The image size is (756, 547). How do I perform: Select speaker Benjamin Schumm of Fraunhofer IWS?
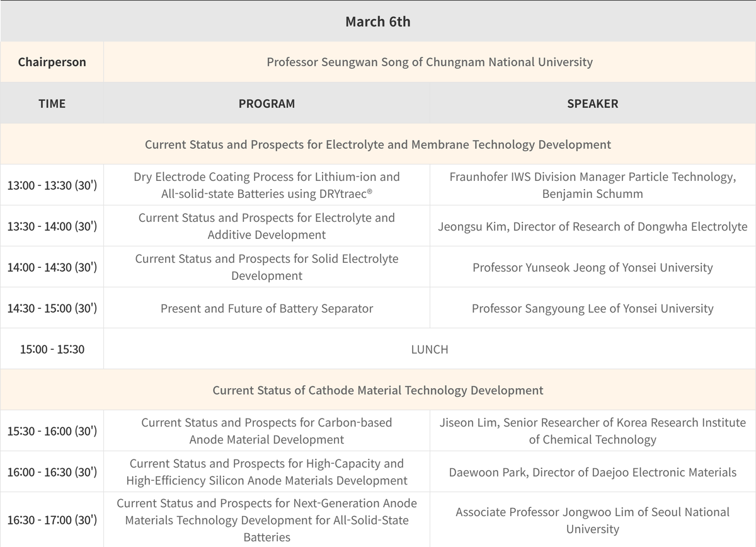click(592, 185)
